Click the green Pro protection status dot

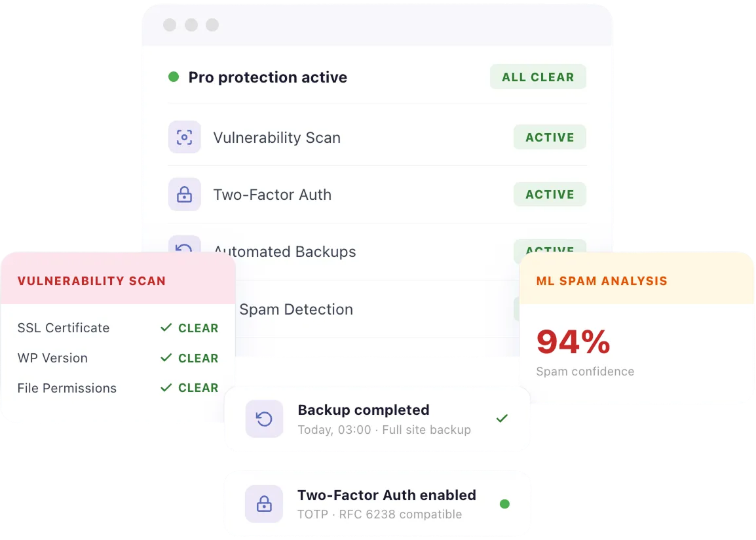pyautogui.click(x=174, y=77)
